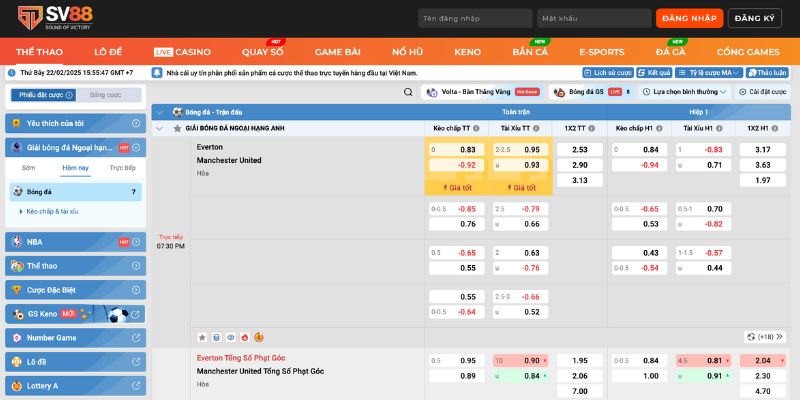Click the eye icon under the Everton match
800x400 pixels.
[230, 337]
